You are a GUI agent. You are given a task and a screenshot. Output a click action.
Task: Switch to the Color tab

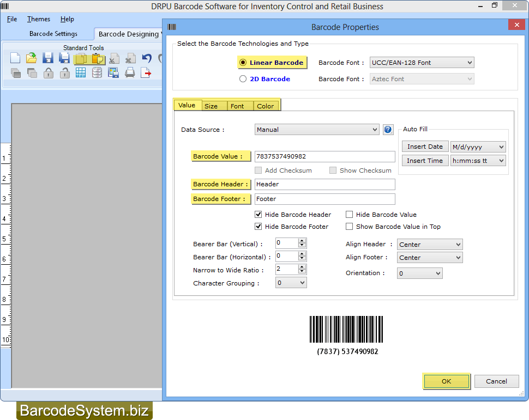pos(266,106)
